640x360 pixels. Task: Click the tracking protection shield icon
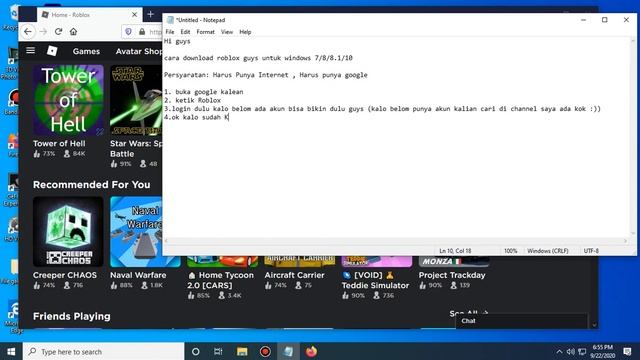(x=128, y=31)
